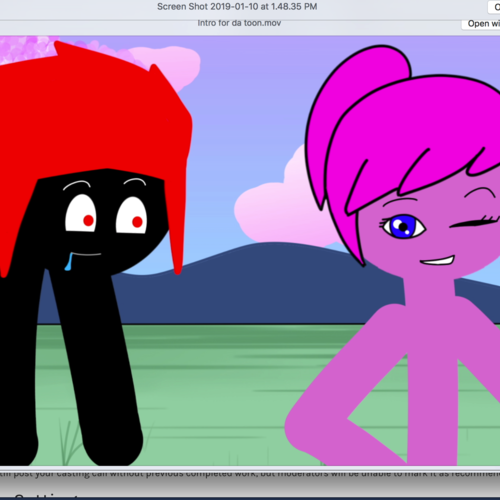Click the pink character's smiling mouth
500x500 pixels.
(438, 260)
